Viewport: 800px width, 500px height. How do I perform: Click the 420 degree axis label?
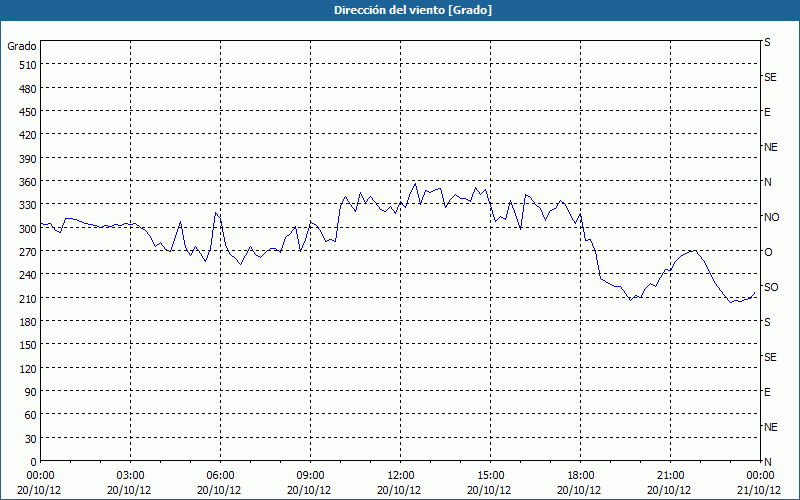(28, 135)
